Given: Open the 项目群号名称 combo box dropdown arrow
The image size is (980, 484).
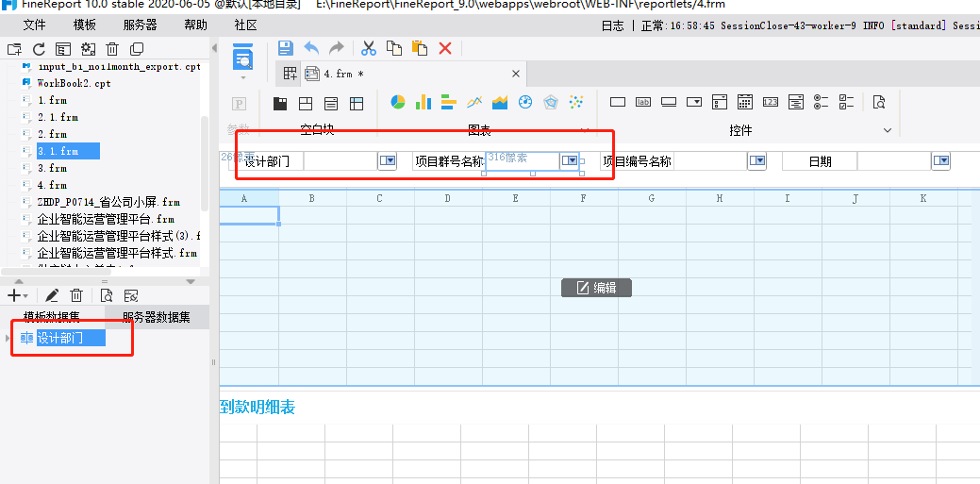Looking at the screenshot, I should pos(570,160).
